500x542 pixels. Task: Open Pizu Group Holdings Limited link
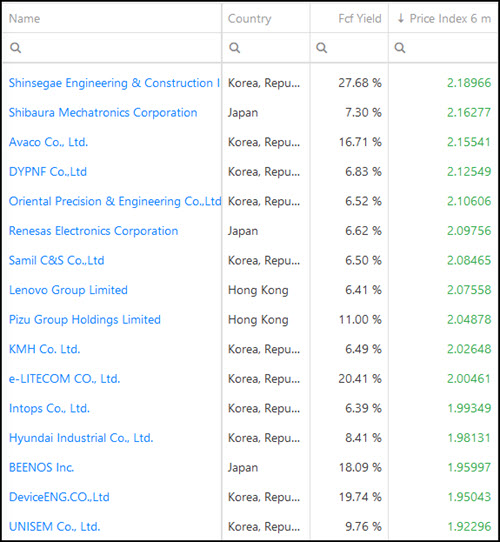pyautogui.click(x=85, y=320)
